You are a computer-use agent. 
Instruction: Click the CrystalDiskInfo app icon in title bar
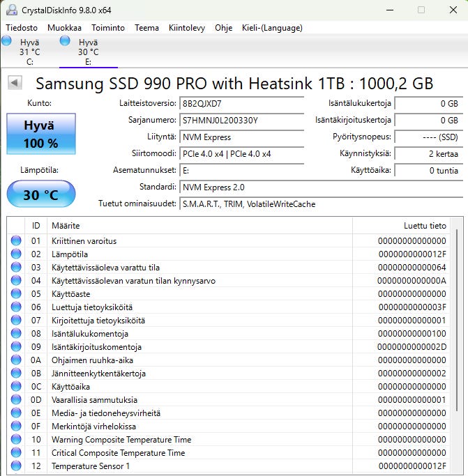coord(12,10)
